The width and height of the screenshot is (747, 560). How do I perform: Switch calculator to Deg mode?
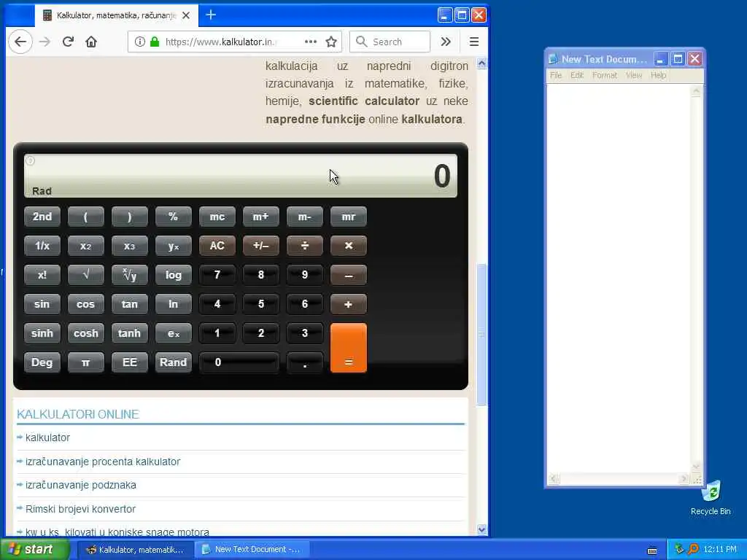[x=42, y=362]
